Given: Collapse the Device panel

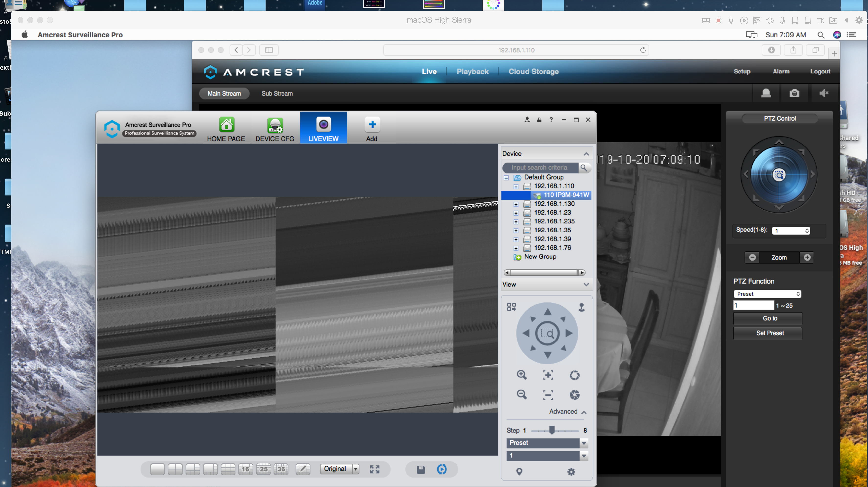Looking at the screenshot, I should 586,154.
